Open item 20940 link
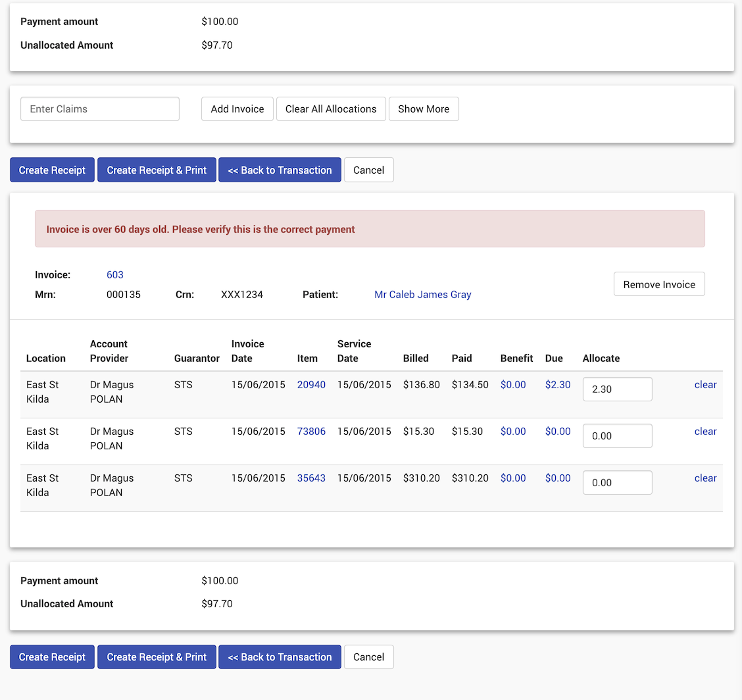Screen dimensions: 742x700 (311, 385)
